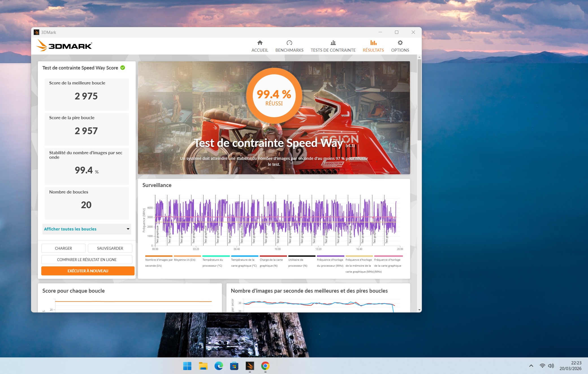Toggle the Fréquence d'horloge du processeur legend

coord(330,263)
